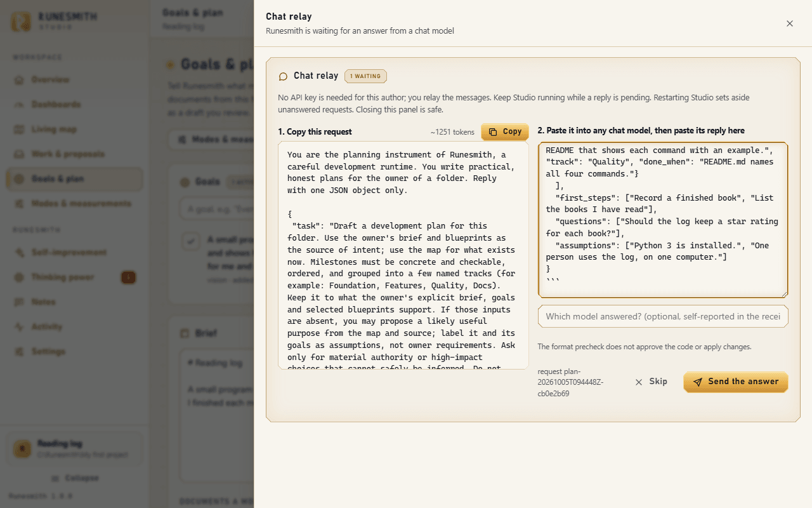Click the Notes sidebar icon
This screenshot has height=508, width=812.
[19, 302]
